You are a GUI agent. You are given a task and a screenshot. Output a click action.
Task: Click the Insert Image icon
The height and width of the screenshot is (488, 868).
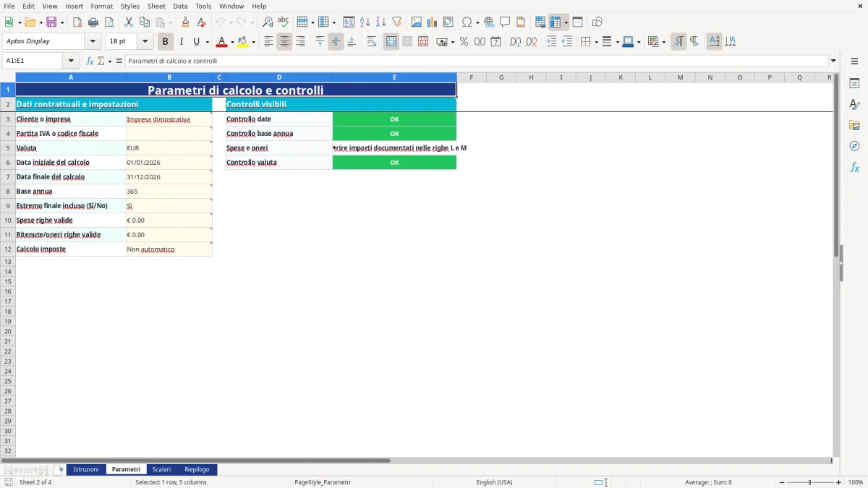(x=417, y=22)
